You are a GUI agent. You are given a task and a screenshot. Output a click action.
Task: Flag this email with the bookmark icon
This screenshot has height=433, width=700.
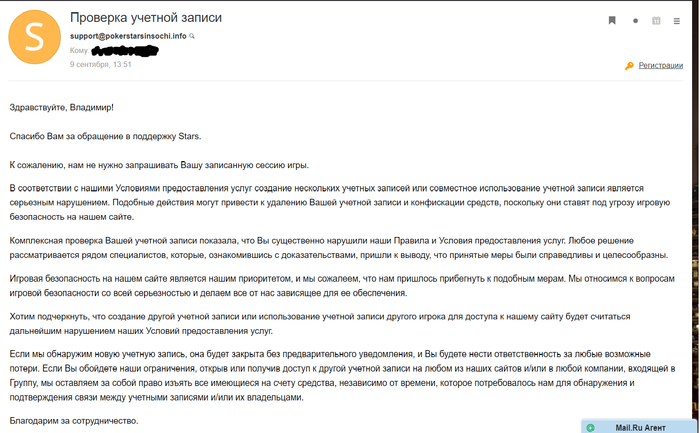click(612, 20)
